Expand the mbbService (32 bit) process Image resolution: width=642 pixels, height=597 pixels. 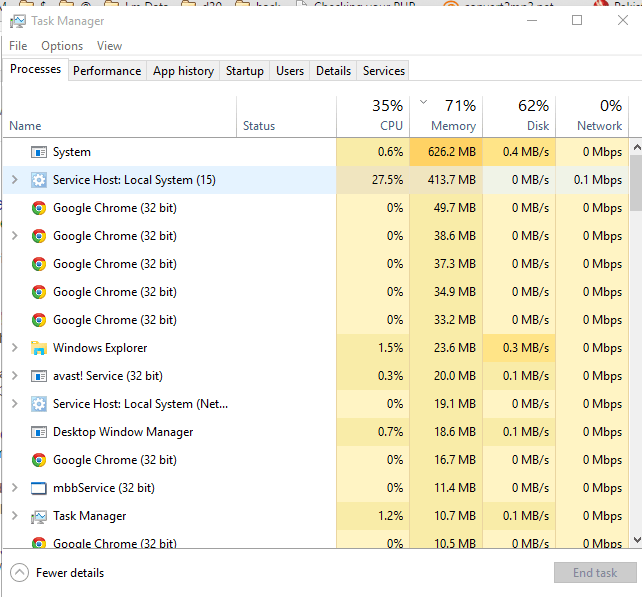point(15,488)
